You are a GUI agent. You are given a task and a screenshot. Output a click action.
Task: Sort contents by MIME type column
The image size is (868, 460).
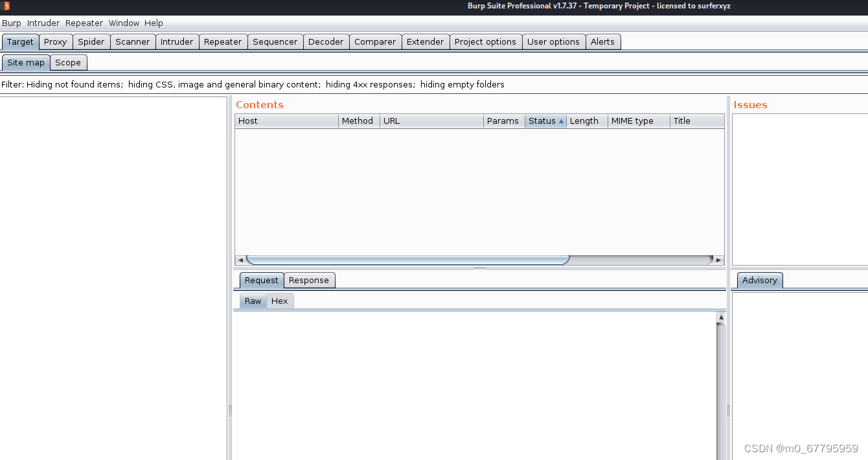click(x=639, y=121)
